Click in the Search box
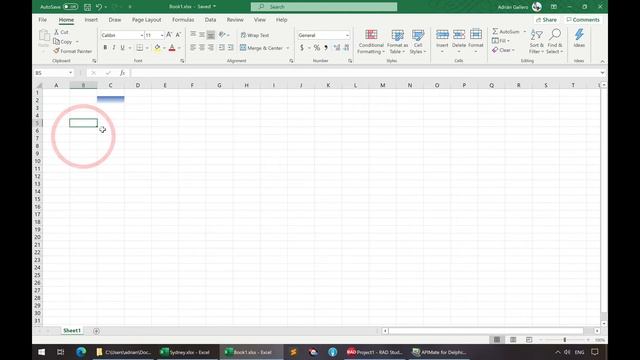 tap(324, 7)
